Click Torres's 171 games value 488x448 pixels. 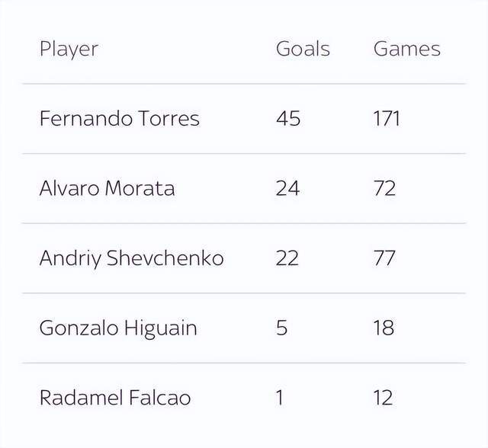(x=387, y=118)
